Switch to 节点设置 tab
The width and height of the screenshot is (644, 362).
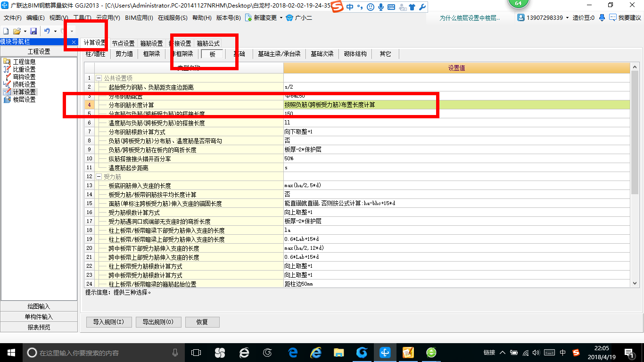123,43
